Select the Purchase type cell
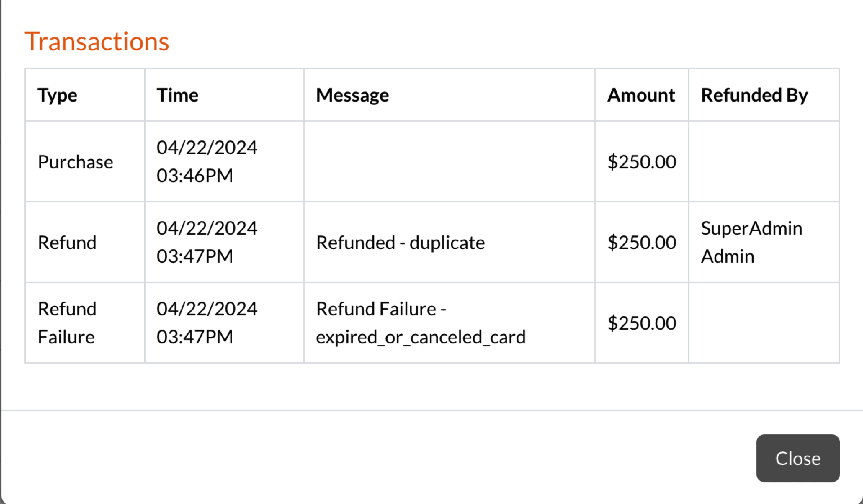This screenshot has width=863, height=504. tap(75, 162)
